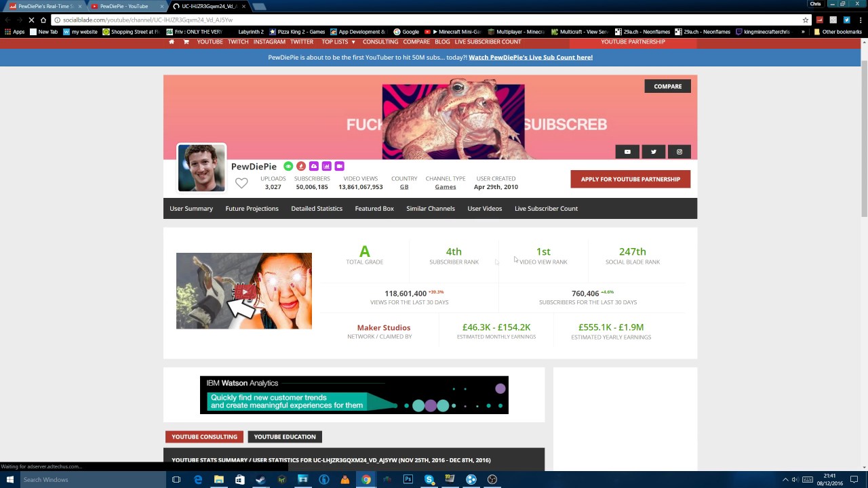Viewport: 868px width, 488px height.
Task: Bookmark the page with the star icon
Action: click(806, 20)
